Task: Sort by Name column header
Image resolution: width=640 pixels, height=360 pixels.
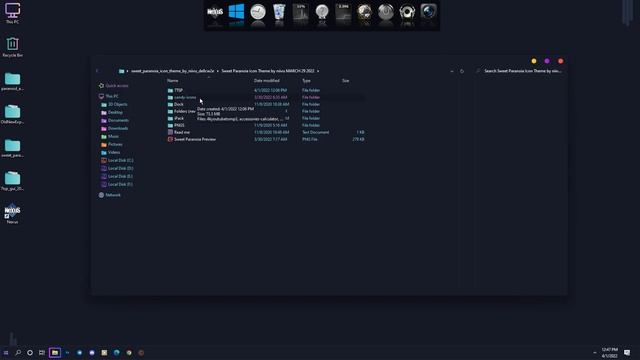Action: (173, 81)
